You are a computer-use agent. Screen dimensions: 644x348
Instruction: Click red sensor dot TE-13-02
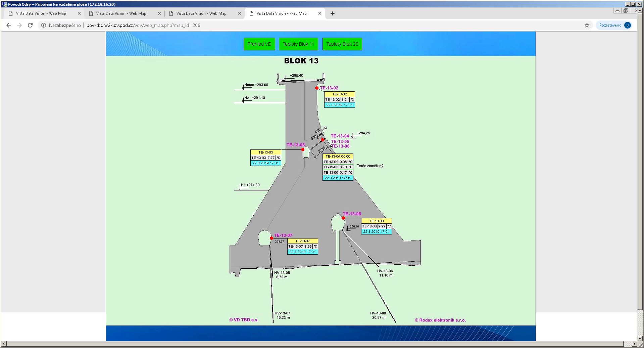click(317, 88)
